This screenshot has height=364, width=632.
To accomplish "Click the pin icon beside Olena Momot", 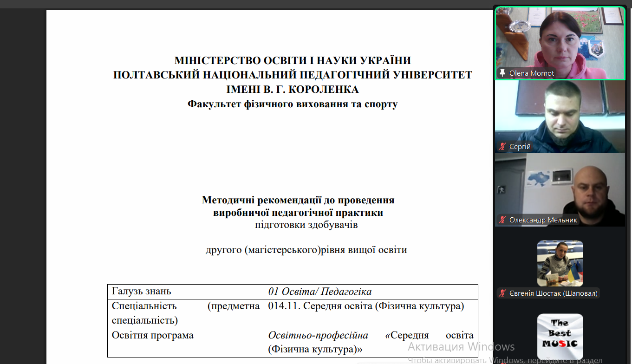I will [502, 73].
